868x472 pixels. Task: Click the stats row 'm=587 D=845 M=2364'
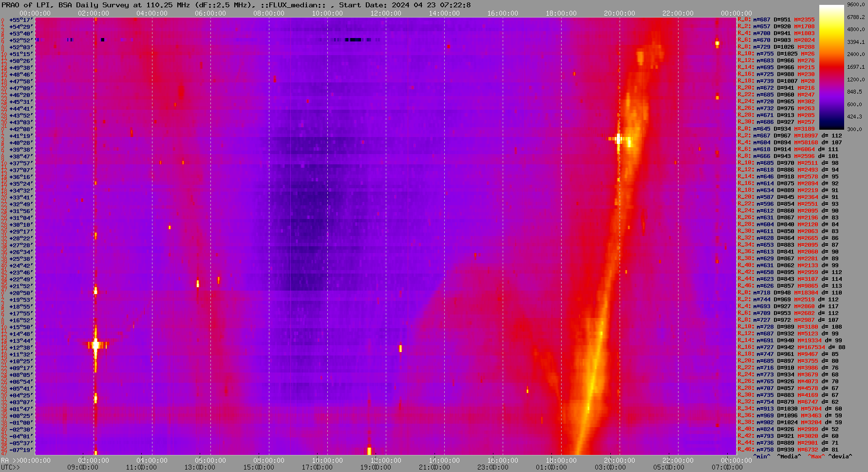(x=788, y=197)
